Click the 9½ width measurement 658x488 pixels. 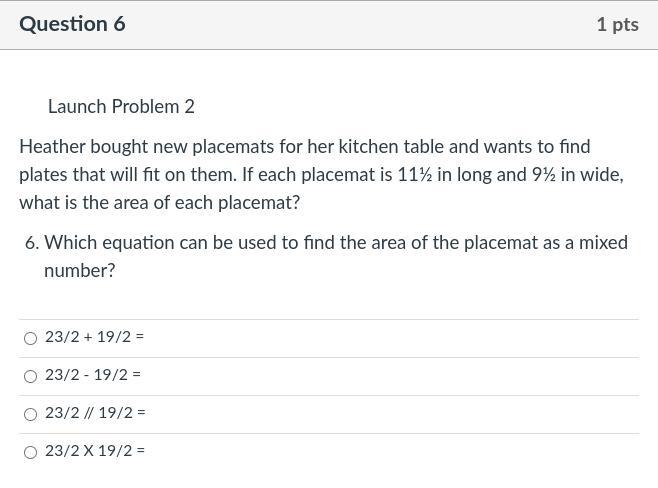[544, 175]
